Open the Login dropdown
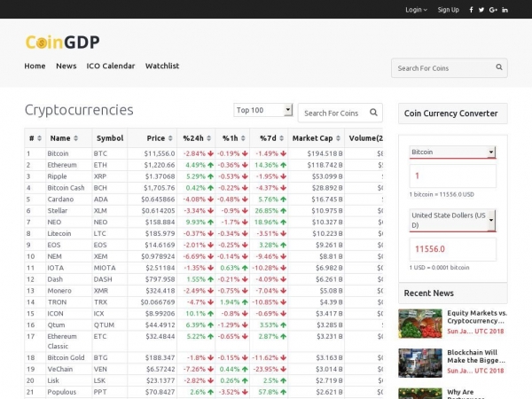The image size is (532, 399). (x=416, y=10)
